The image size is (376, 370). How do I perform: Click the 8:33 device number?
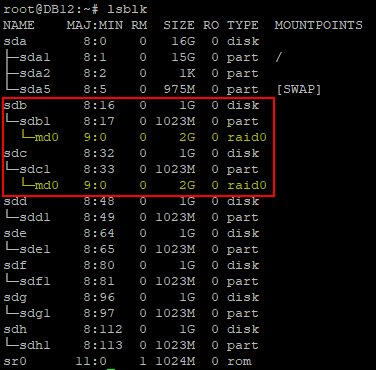99,169
